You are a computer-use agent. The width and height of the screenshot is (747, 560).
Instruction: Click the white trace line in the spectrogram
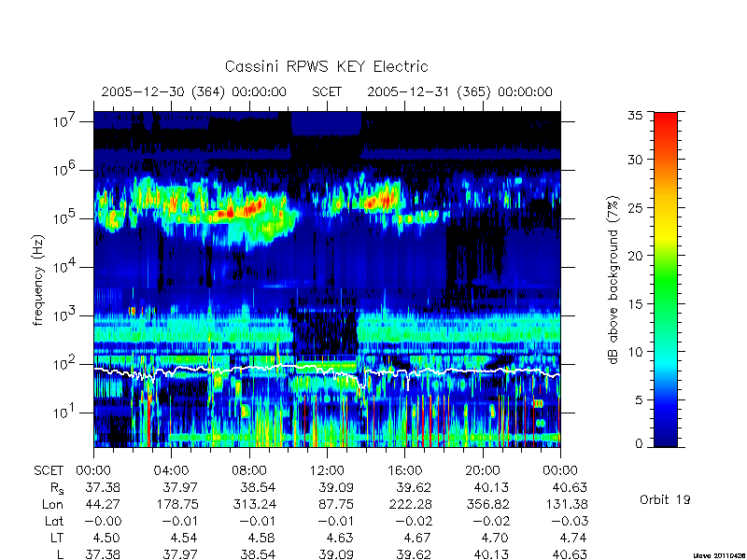click(327, 370)
